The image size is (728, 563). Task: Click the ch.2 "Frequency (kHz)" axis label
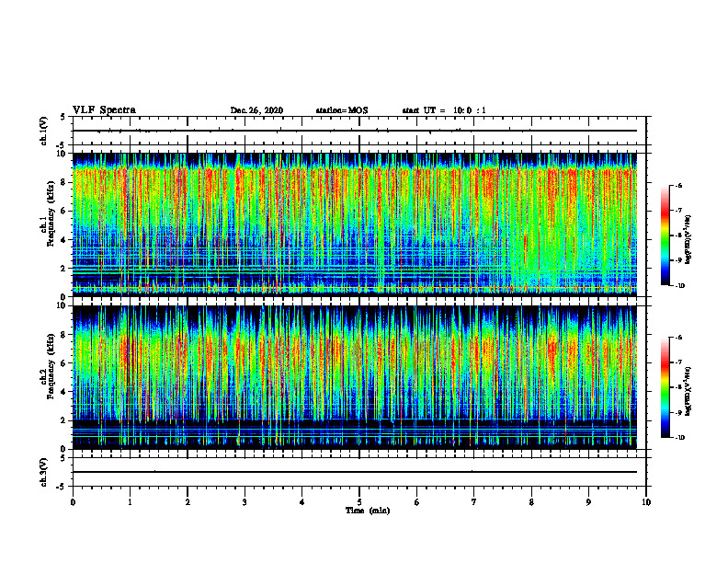click(51, 366)
